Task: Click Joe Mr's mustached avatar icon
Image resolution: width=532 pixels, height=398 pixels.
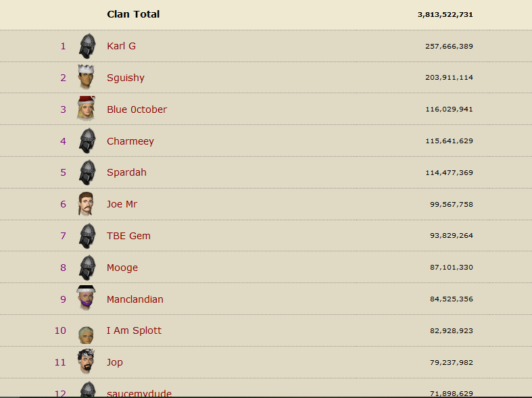Action: point(85,204)
